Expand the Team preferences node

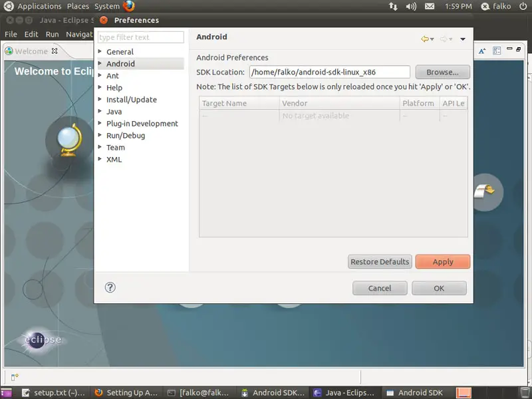(x=100, y=147)
